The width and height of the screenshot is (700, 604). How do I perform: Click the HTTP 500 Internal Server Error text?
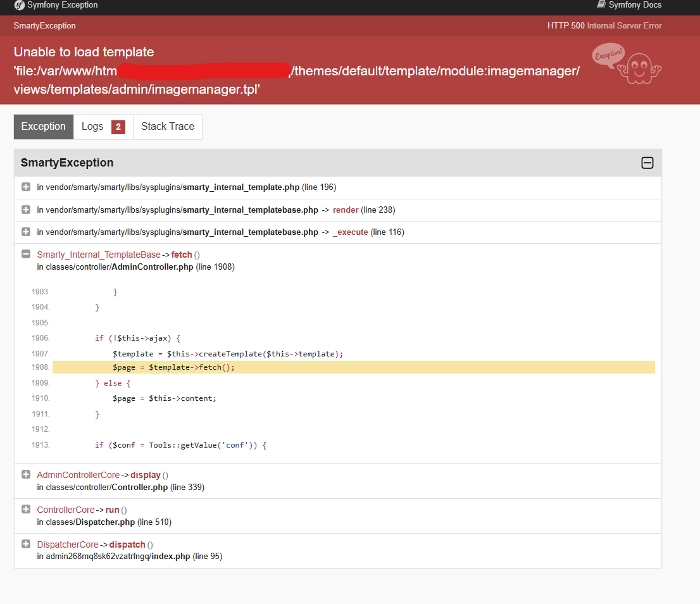(604, 26)
